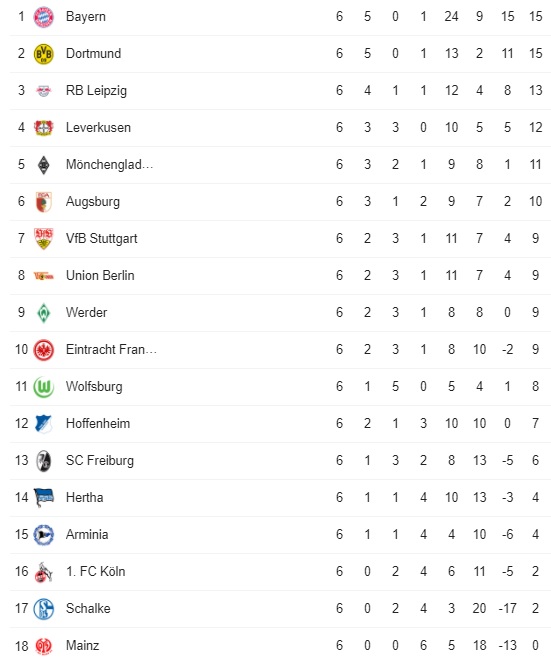Click the Hertha team name

click(x=85, y=497)
